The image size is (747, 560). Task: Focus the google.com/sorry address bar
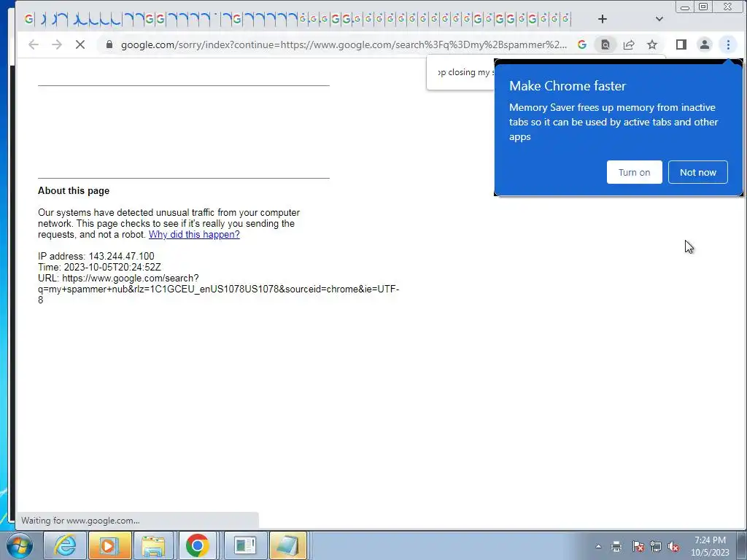pos(344,44)
